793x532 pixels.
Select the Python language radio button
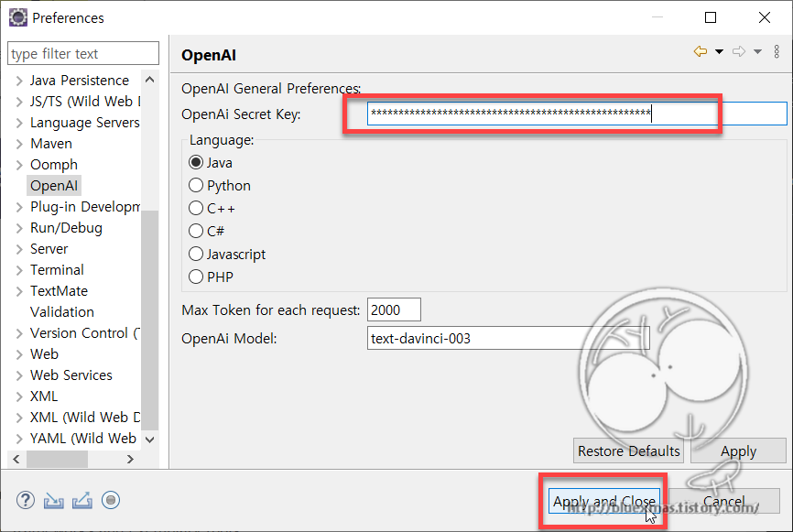pyautogui.click(x=196, y=185)
